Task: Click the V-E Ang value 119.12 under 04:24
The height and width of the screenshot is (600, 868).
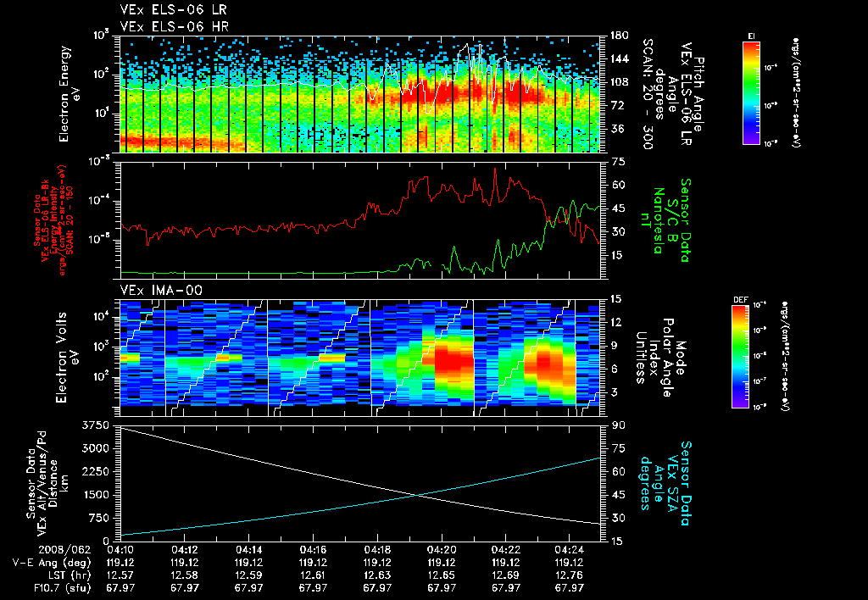Action: tap(570, 563)
